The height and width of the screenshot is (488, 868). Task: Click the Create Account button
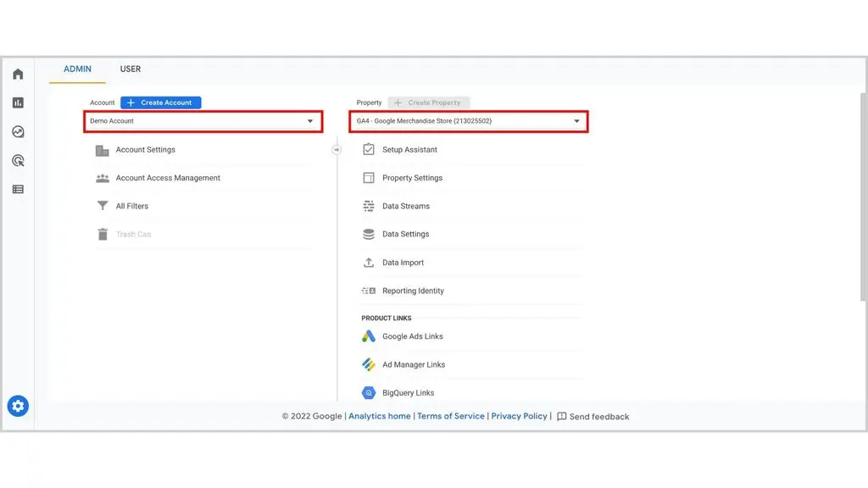click(x=161, y=103)
